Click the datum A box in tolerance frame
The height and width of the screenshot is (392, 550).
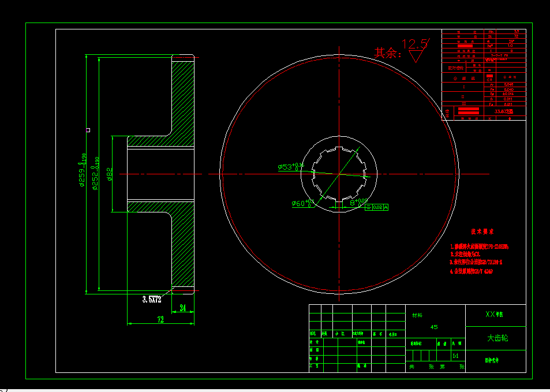click(386, 207)
